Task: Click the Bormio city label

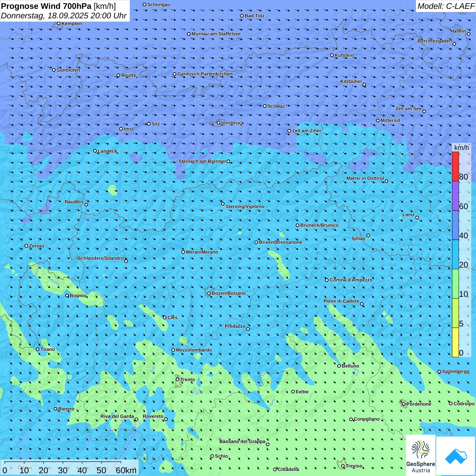Action: 78,295
